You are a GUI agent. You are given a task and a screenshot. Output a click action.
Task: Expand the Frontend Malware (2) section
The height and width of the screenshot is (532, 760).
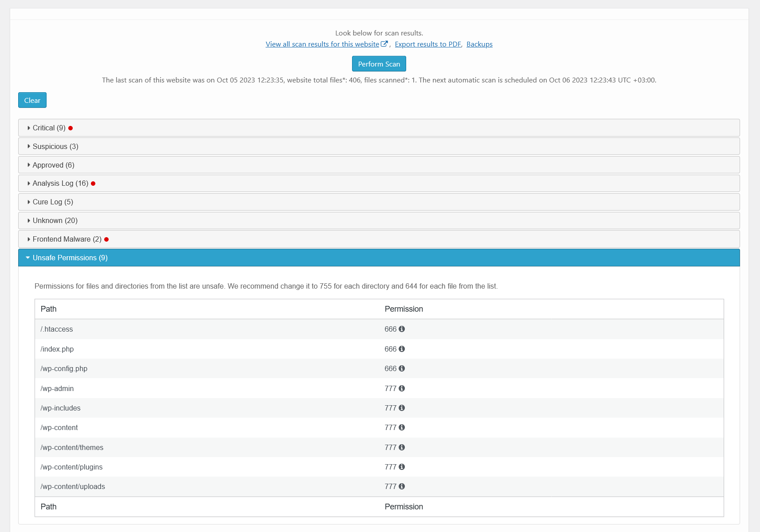coord(379,239)
